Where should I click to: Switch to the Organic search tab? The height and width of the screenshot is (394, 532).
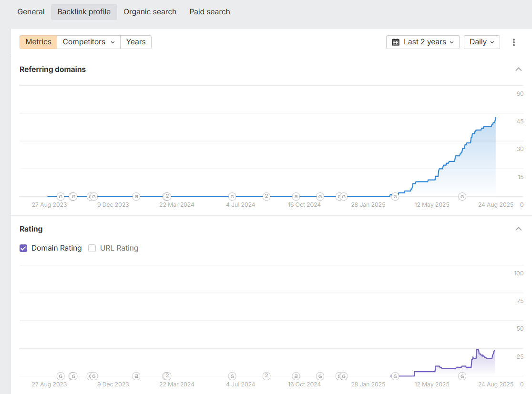(x=150, y=12)
